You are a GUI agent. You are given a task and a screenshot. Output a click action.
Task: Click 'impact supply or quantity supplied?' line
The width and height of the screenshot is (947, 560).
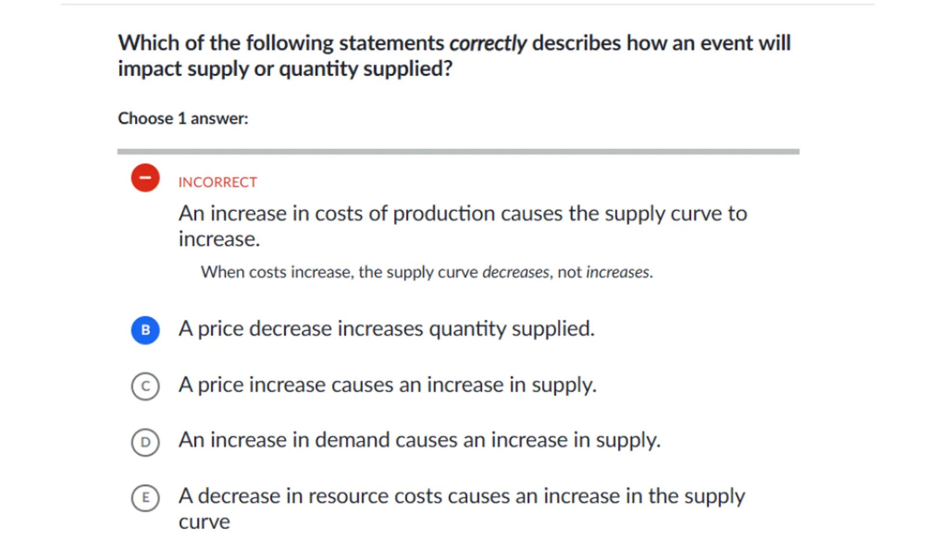285,69
